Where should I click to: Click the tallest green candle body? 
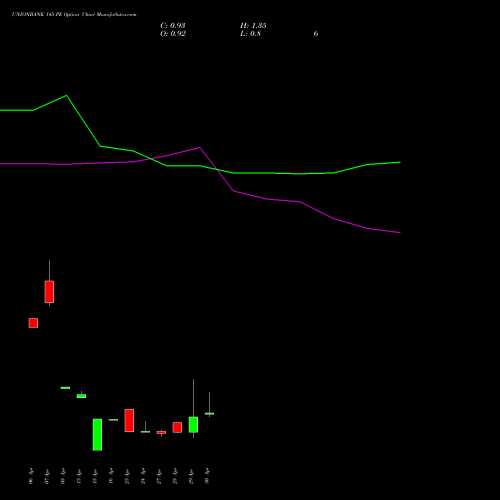[97, 435]
